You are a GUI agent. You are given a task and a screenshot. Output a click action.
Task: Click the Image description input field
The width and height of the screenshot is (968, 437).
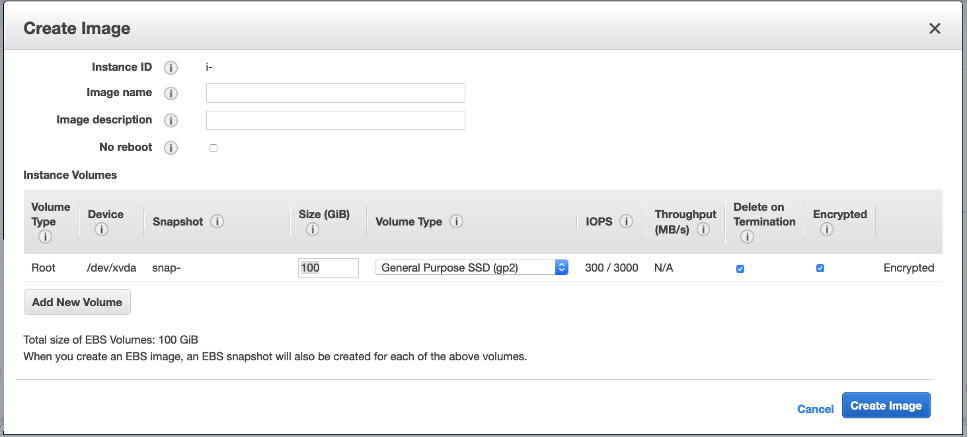tap(335, 120)
